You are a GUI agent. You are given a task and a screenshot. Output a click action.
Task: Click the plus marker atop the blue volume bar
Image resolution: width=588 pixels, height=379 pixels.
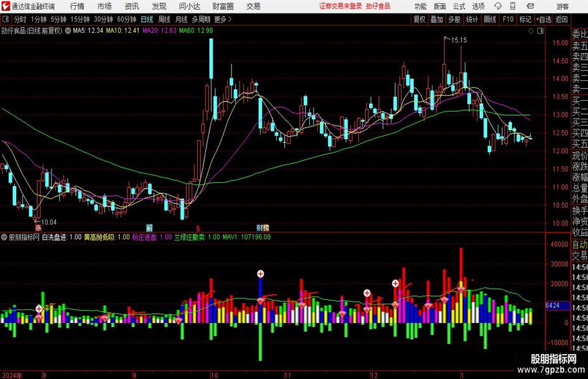coord(260,274)
